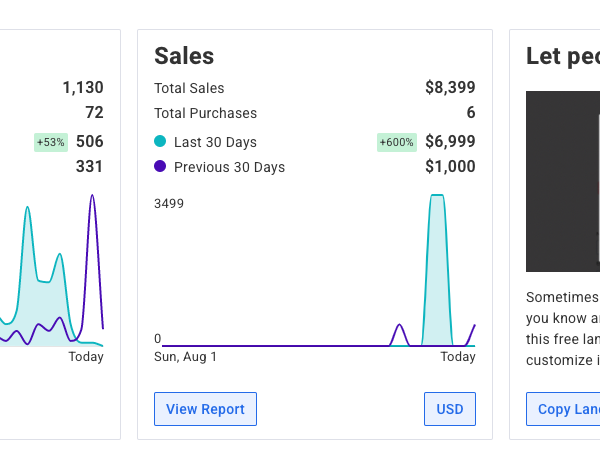Screen dimensions: 600x456
Task: Select the Previous 30 Days legend label
Action: coord(229,167)
